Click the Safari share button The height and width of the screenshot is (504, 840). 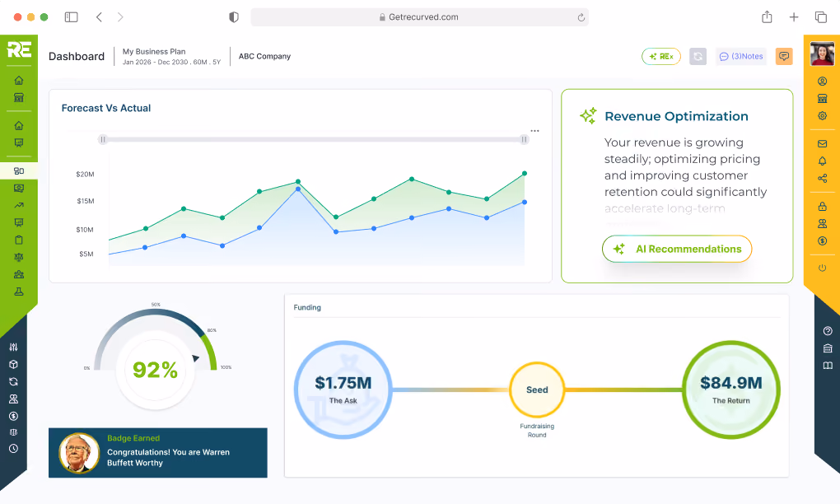[x=768, y=17]
